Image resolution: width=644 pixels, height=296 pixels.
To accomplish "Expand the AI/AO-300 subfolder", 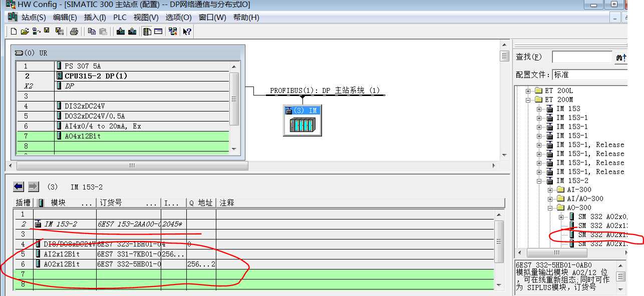I will 550,198.
